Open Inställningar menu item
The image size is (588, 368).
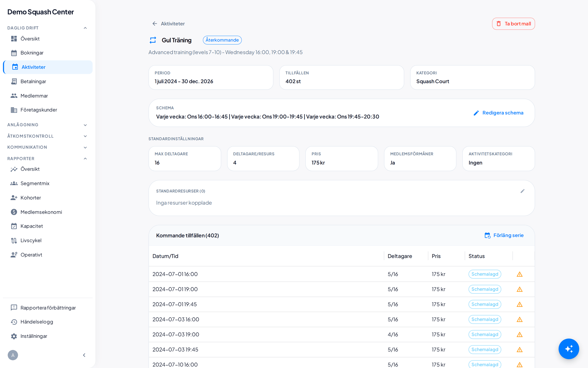point(48,336)
